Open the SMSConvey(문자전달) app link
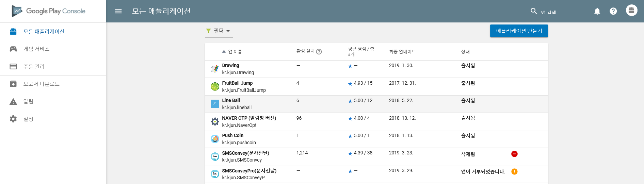The width and height of the screenshot is (644, 184). click(245, 153)
